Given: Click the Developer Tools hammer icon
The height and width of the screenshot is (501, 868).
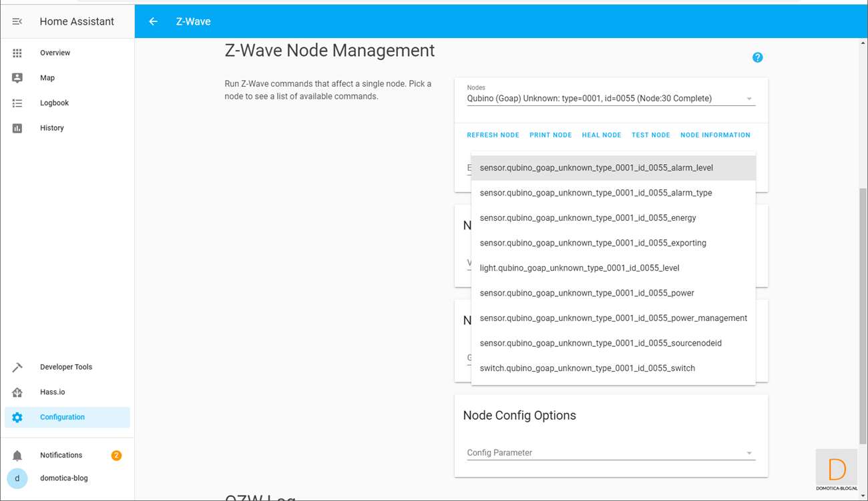Looking at the screenshot, I should 17,368.
